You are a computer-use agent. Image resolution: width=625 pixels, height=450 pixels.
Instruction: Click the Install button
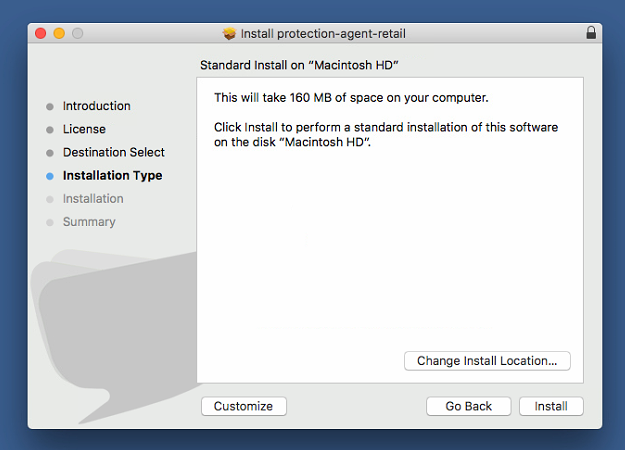[551, 406]
